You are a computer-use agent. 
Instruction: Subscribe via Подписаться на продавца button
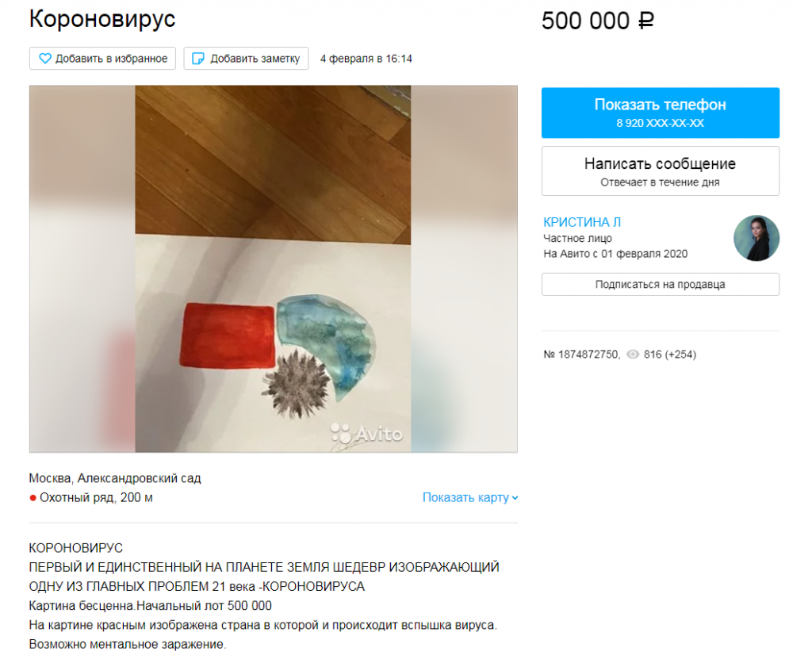click(661, 285)
